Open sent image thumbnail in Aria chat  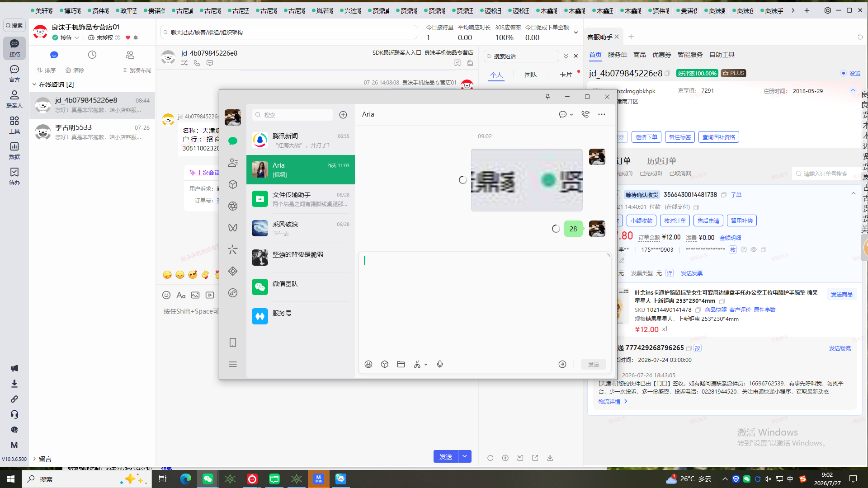(527, 180)
